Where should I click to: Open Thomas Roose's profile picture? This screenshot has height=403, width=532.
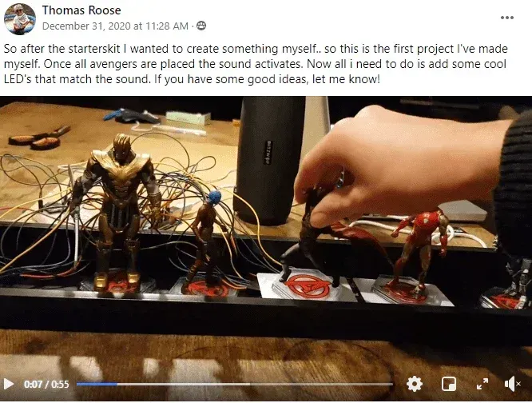point(20,19)
